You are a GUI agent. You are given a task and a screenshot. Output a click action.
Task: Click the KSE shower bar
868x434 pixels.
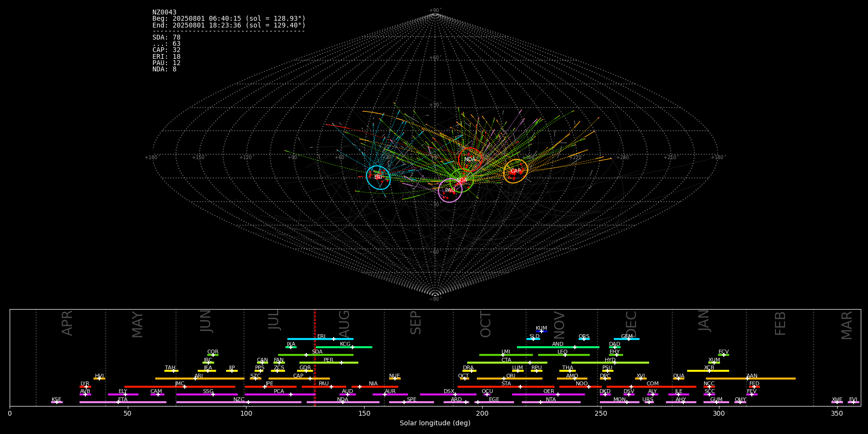pyautogui.click(x=57, y=402)
